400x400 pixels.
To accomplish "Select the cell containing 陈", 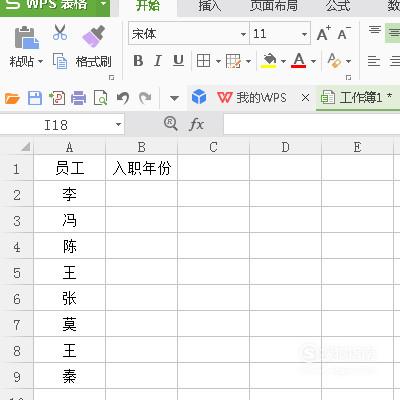I will pyautogui.click(x=69, y=246).
